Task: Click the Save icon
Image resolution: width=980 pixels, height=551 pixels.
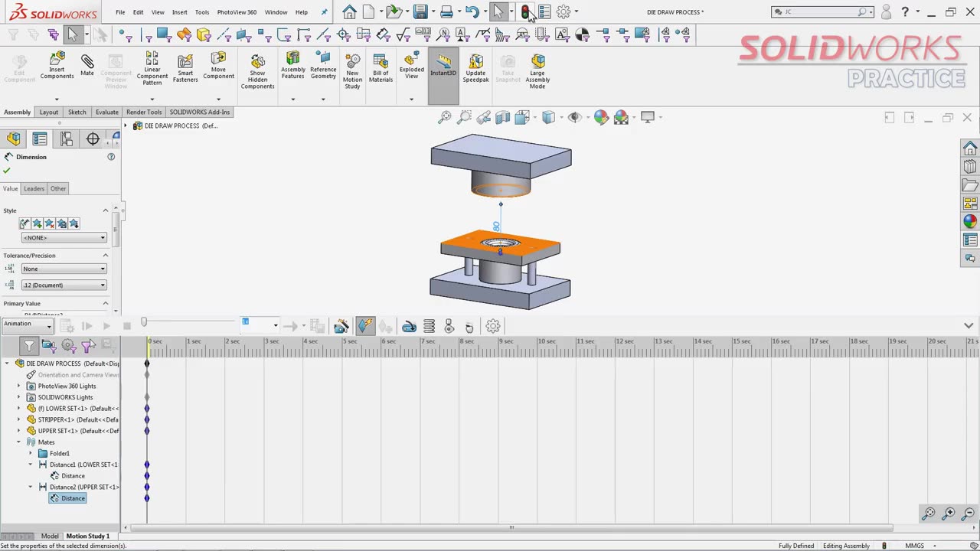Action: coord(420,11)
